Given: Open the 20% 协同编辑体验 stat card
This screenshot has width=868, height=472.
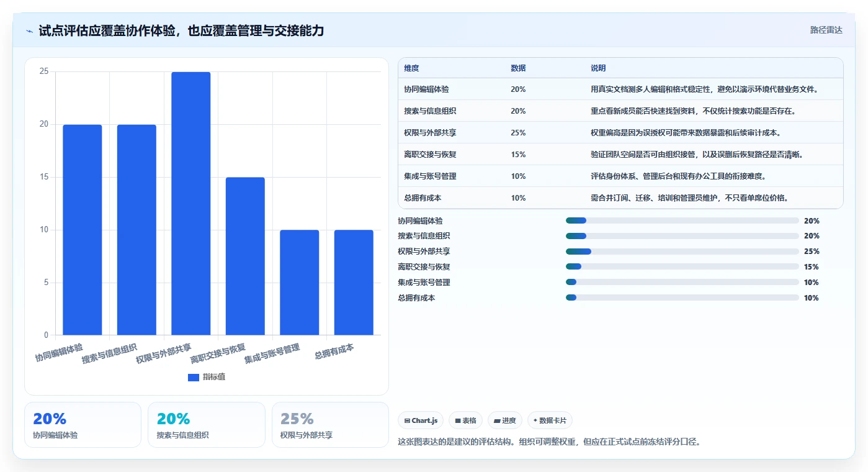Looking at the screenshot, I should [83, 425].
